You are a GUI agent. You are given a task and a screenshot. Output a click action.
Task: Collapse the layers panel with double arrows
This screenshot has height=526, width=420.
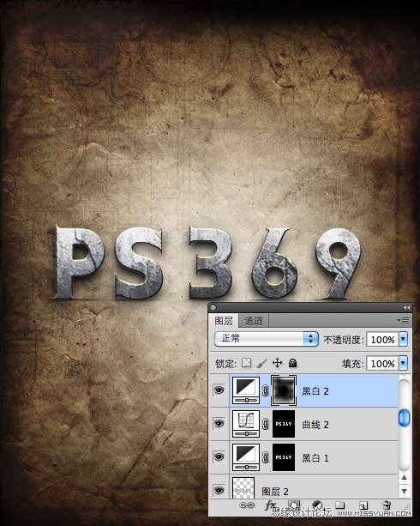[x=406, y=307]
